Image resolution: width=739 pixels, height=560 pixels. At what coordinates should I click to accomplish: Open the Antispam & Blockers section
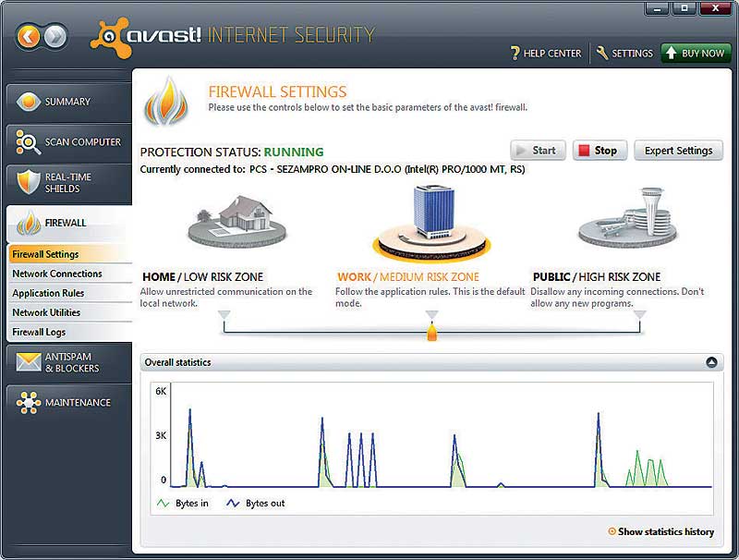click(68, 362)
